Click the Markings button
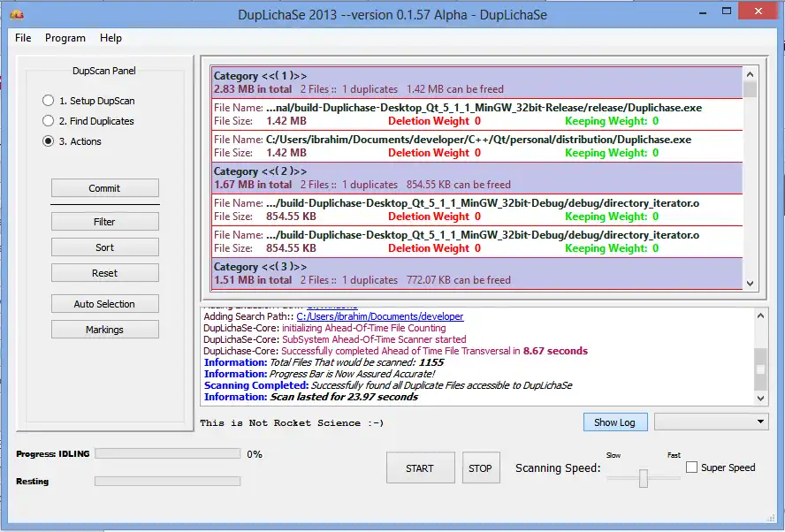Screen dimensions: 785x532 (104, 330)
